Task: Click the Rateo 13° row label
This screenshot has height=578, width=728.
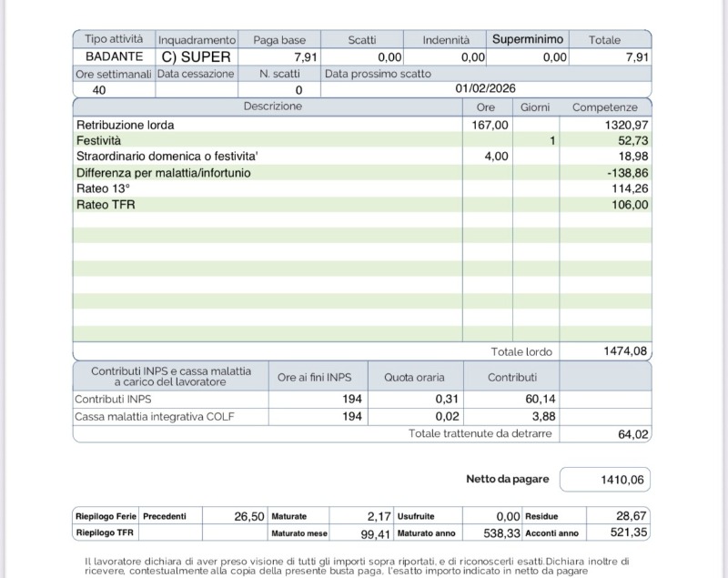Action: (103, 188)
